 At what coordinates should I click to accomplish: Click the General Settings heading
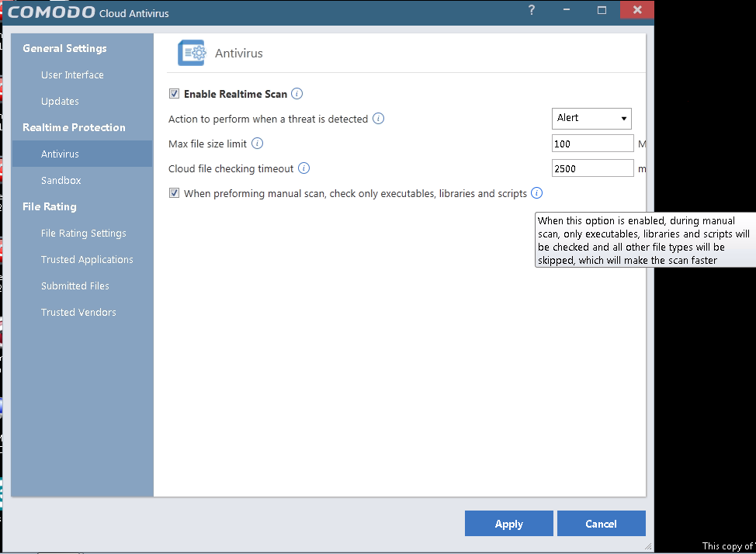pyautogui.click(x=64, y=48)
